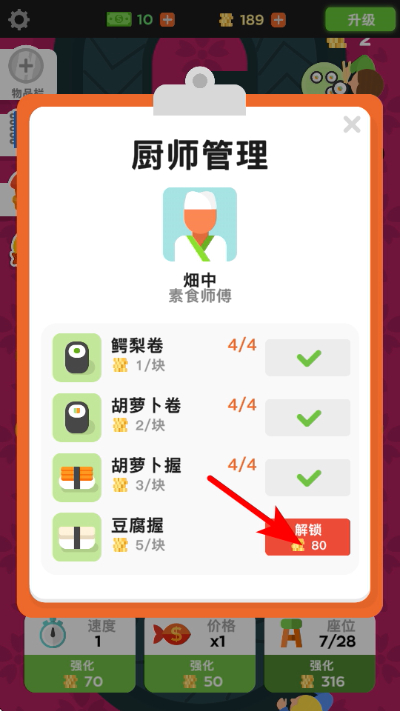Click the chef 畑中 avatar portrait

point(200,224)
